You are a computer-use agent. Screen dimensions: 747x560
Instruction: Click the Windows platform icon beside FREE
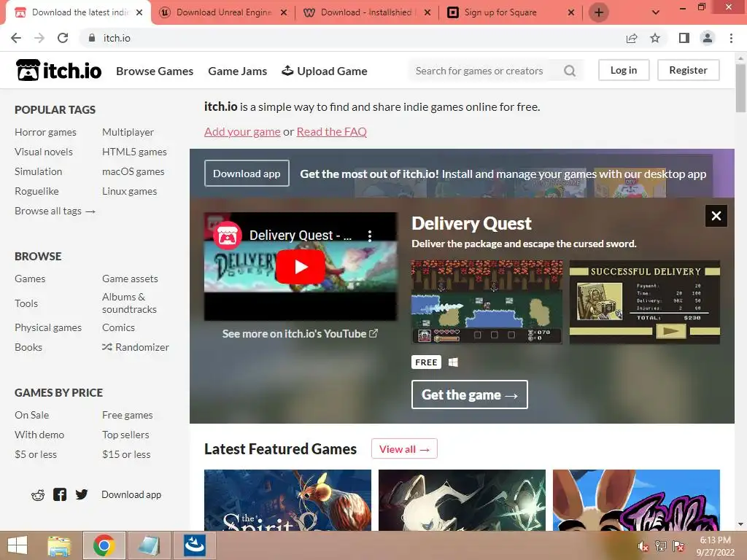point(453,362)
